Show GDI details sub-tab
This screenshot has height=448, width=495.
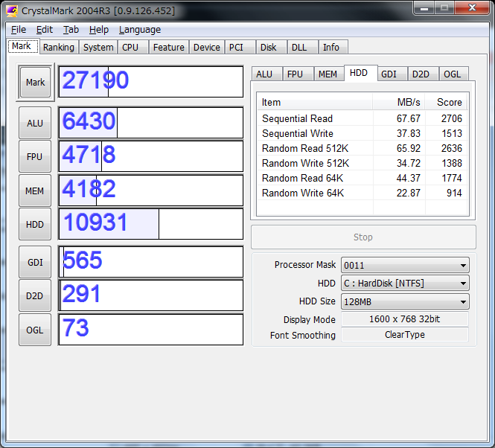pos(392,74)
